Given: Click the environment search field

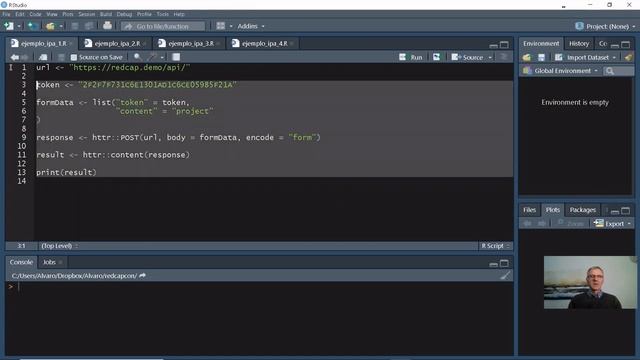Looking at the screenshot, I should point(618,71).
